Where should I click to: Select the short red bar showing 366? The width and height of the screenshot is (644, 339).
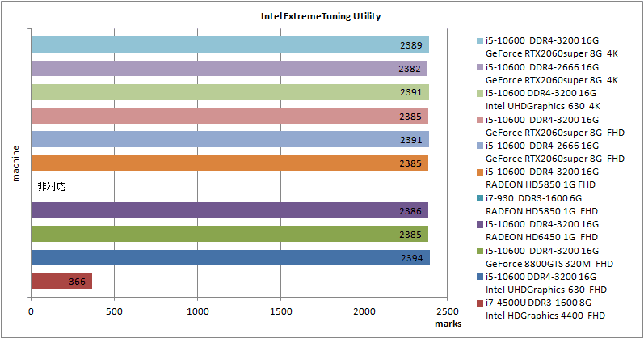coord(61,282)
